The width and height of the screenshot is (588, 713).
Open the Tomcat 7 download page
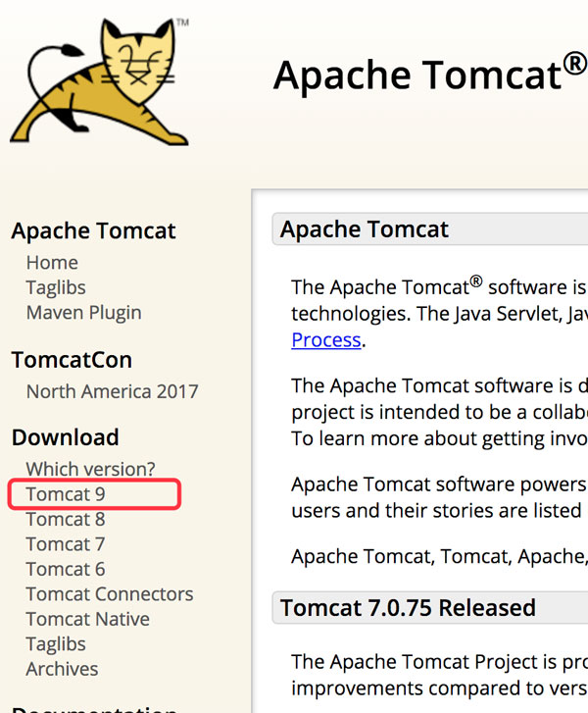tap(66, 544)
